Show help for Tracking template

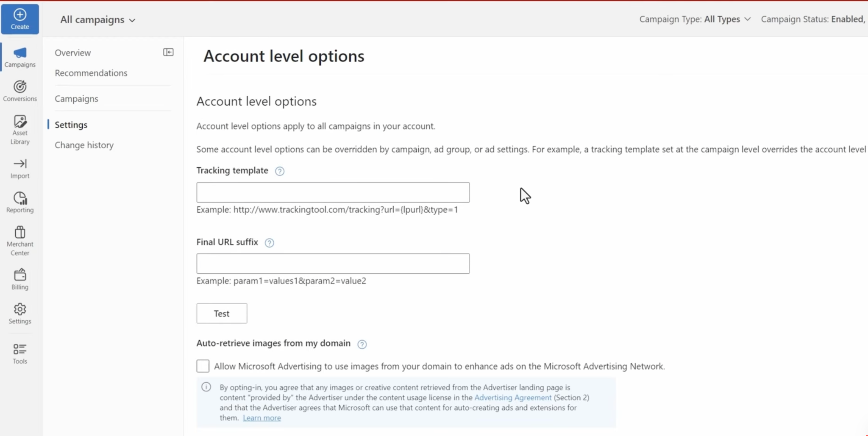pyautogui.click(x=280, y=171)
